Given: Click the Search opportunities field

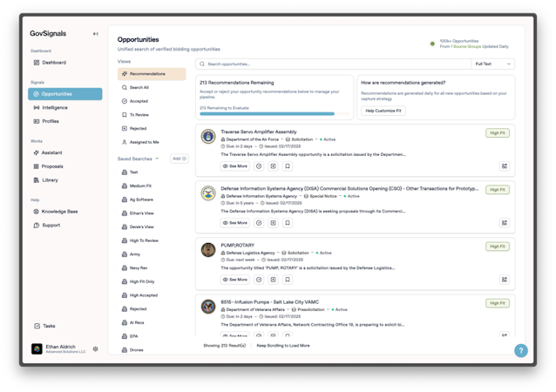Looking at the screenshot, I should [333, 64].
